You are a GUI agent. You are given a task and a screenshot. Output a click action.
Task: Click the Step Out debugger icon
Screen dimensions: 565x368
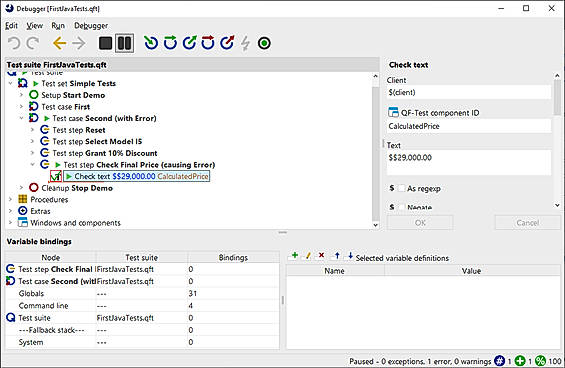click(x=190, y=43)
